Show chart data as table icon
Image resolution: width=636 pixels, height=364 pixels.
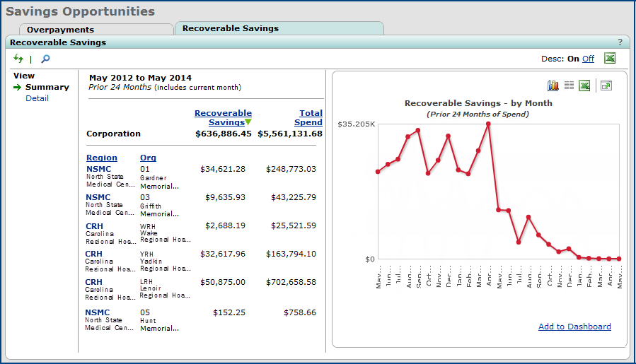point(569,86)
